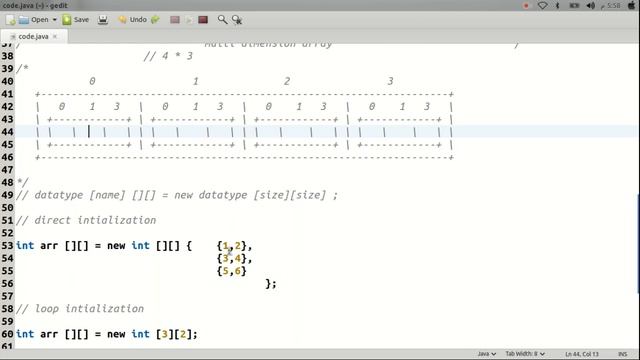Image resolution: width=640 pixels, height=360 pixels.
Task: Open the Tab Width dropdown in status bar
Action: [x=525, y=354]
